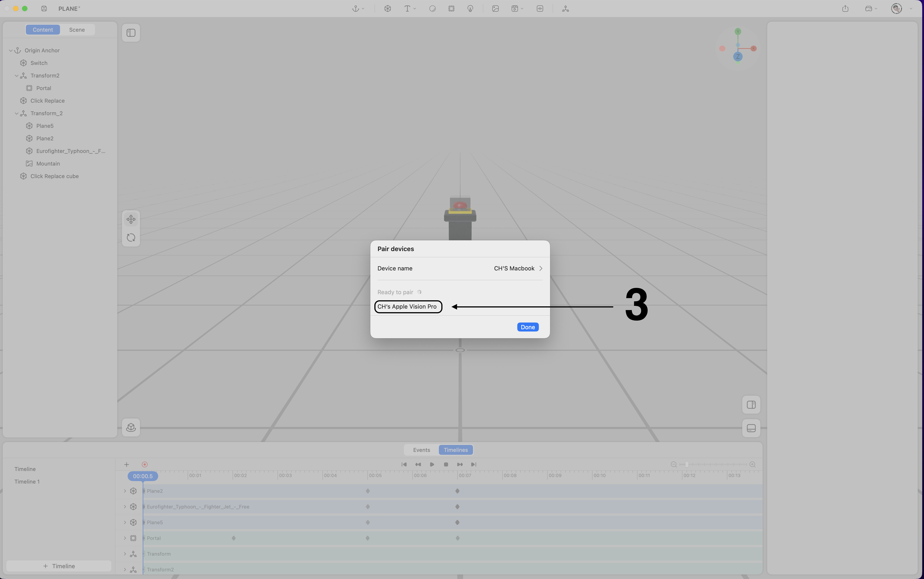Viewport: 924px width, 579px height.
Task: Toggle the left sidebar panel button
Action: [131, 33]
